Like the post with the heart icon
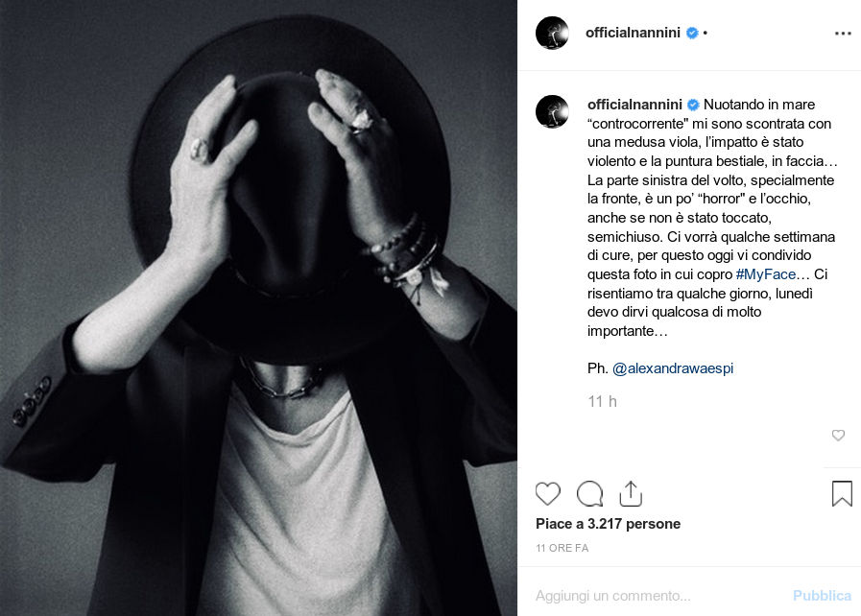 point(547,493)
